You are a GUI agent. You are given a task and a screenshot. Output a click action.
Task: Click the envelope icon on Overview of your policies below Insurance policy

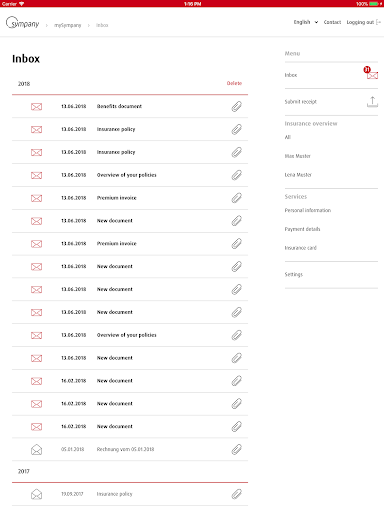point(36,175)
